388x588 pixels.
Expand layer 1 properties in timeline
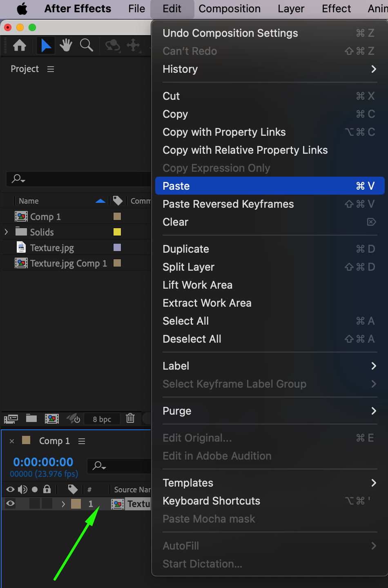point(63,504)
